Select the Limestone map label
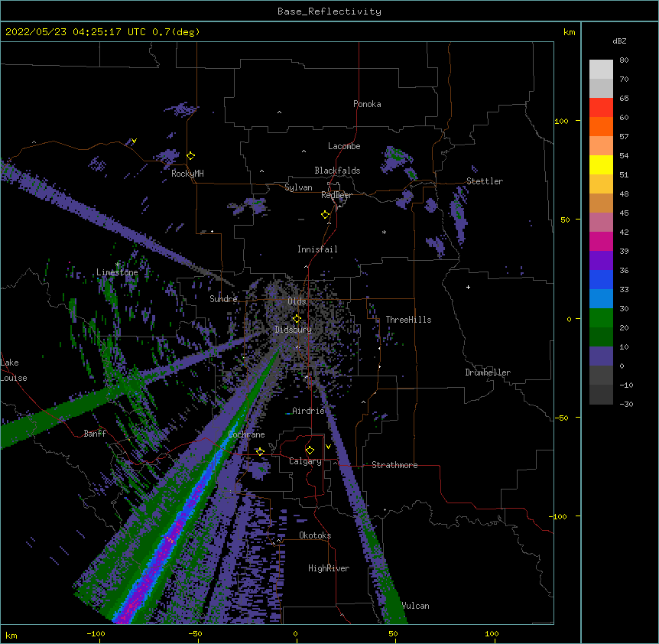 pyautogui.click(x=117, y=272)
